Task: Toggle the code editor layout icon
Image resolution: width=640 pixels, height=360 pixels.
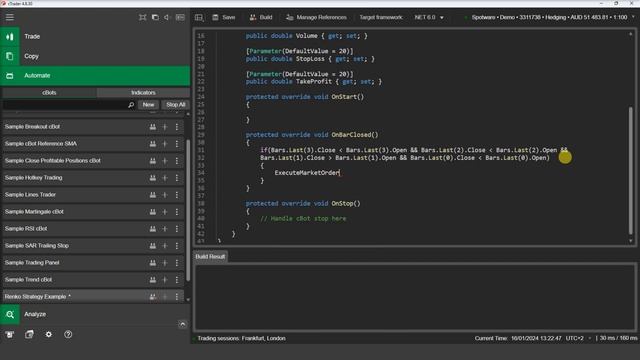Action: [199, 17]
